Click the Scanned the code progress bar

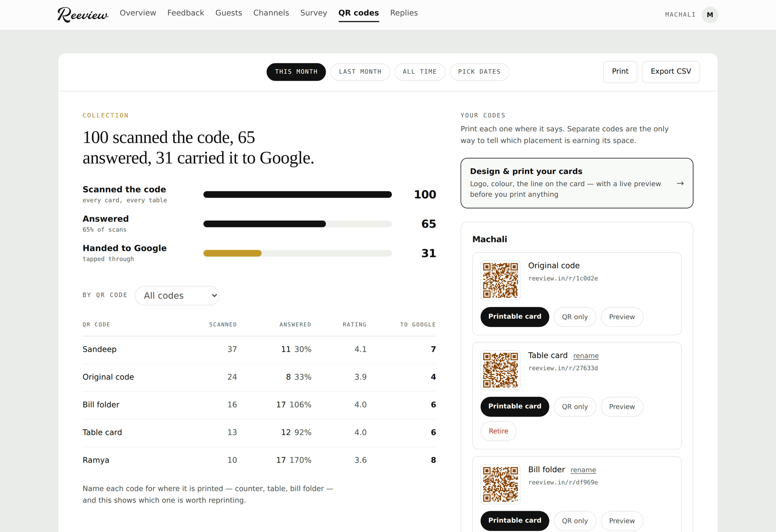tap(297, 194)
